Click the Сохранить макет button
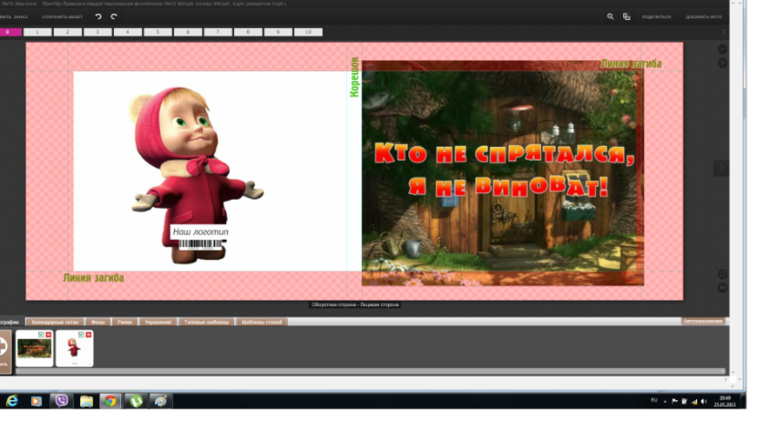This screenshot has height=433, width=770. (60, 17)
